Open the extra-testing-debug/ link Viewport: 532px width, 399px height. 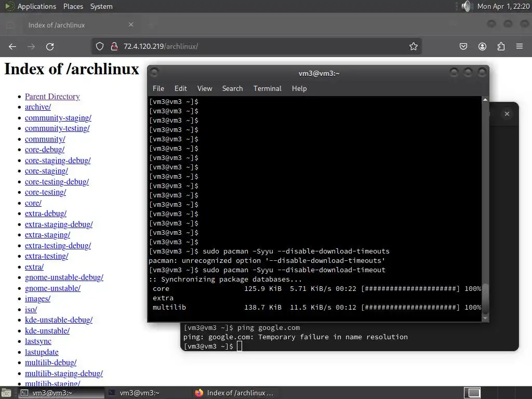pyautogui.click(x=58, y=246)
